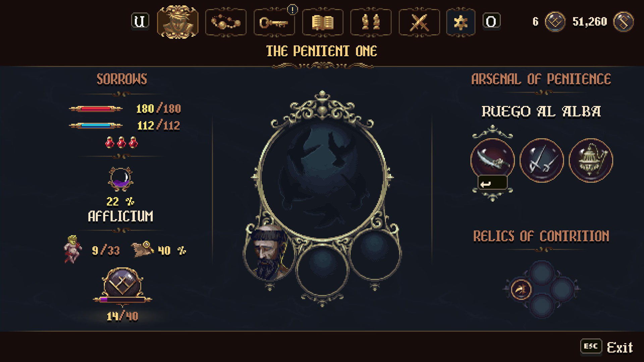Click the bearded head altarpiece figure
Screen dimensions: 644x362
point(269,253)
